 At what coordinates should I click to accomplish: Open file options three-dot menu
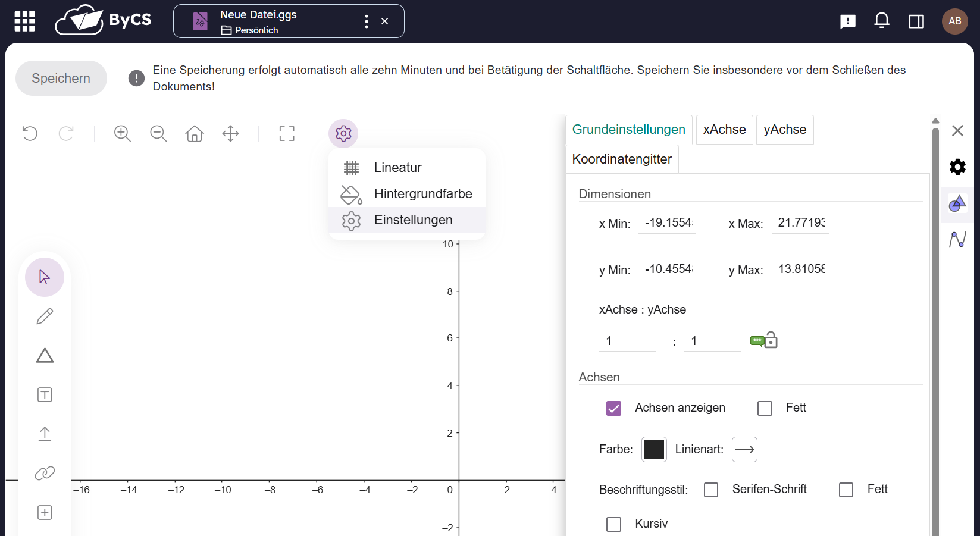(x=367, y=21)
